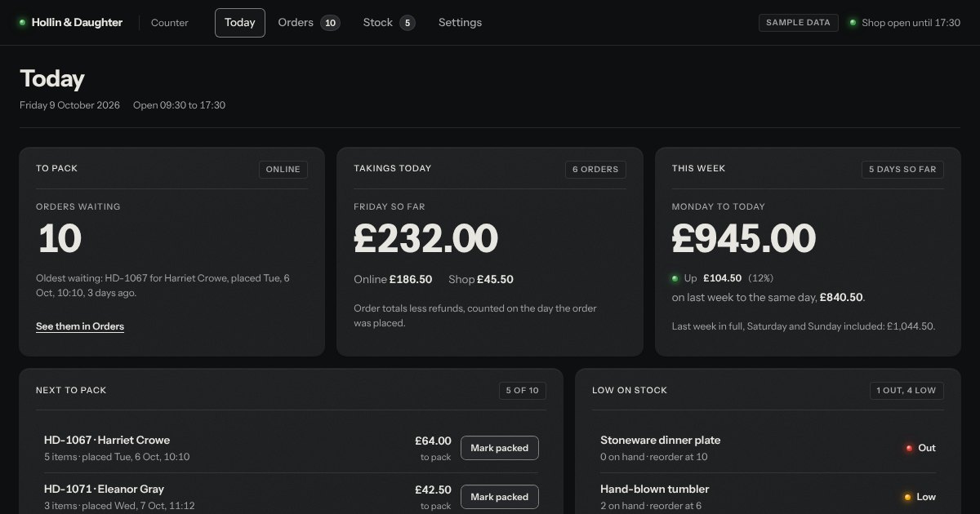Click the Shop open until 17:30 text
Image resolution: width=980 pixels, height=514 pixels.
tap(911, 23)
